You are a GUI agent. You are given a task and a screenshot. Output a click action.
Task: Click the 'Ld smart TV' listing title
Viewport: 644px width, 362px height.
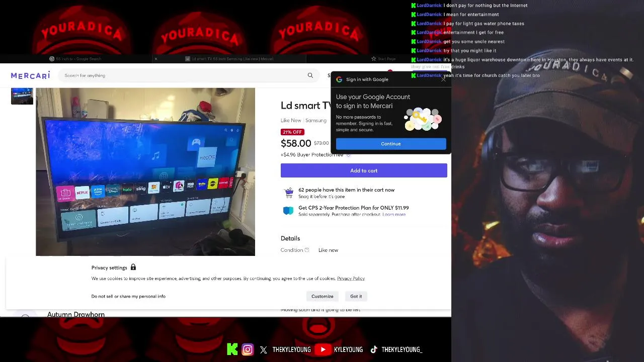tap(306, 106)
